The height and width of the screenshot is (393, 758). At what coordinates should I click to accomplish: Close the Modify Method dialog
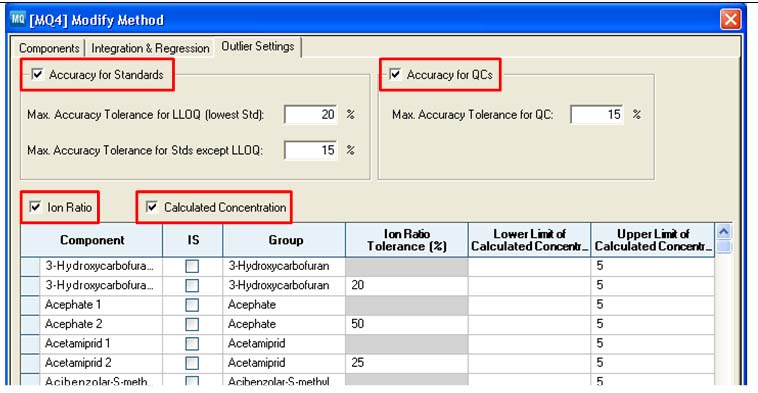click(x=730, y=20)
